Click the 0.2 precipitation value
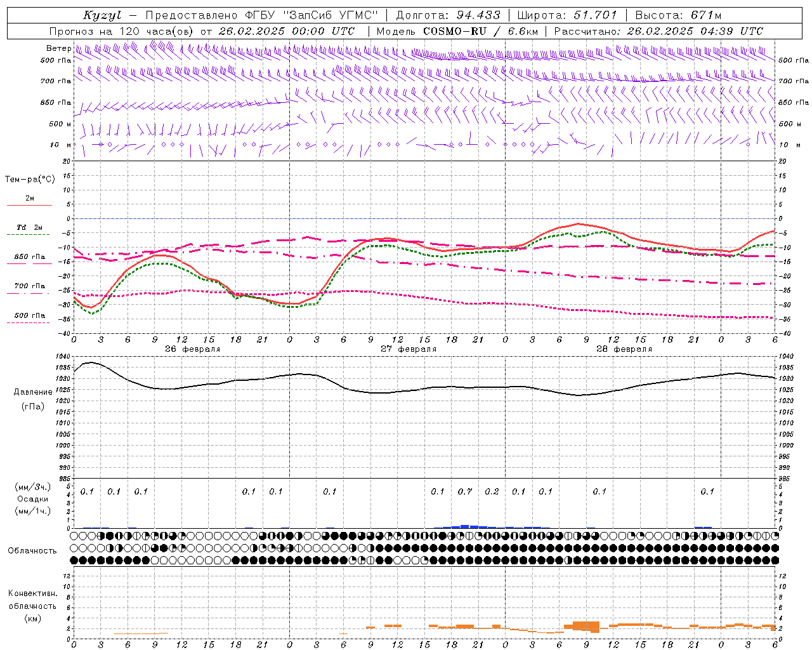Image resolution: width=812 pixels, height=650 pixels. (492, 491)
